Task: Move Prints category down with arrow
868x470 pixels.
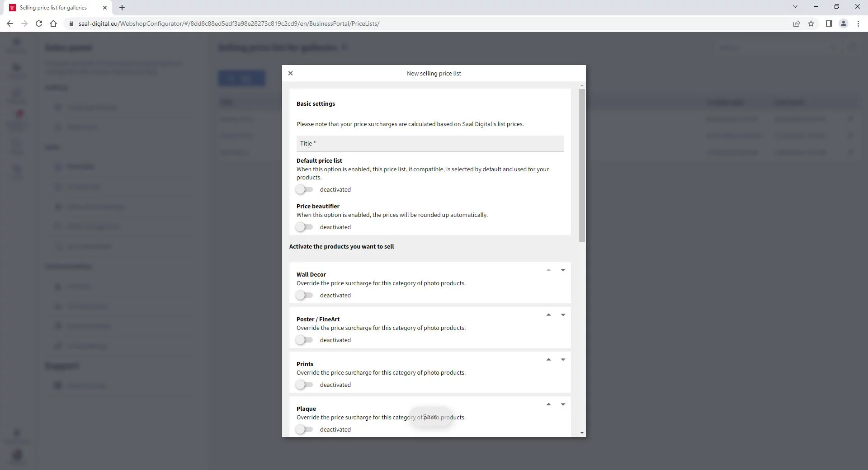Action: point(563,360)
